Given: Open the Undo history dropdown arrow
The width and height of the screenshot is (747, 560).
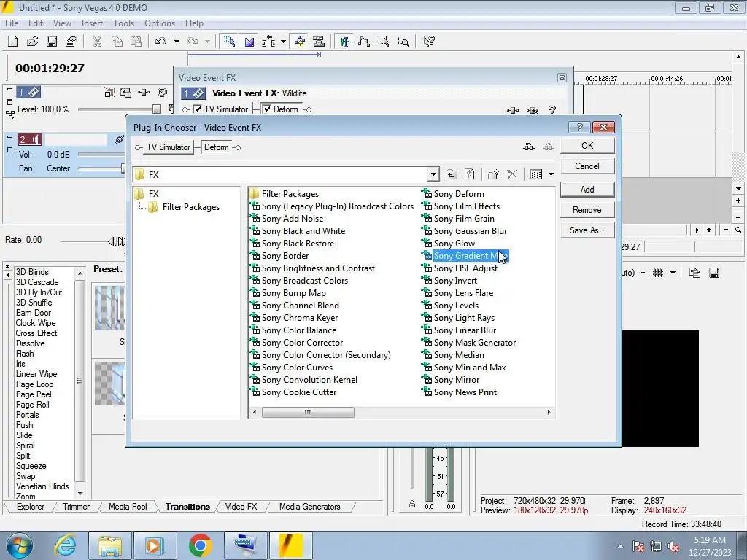Looking at the screenshot, I should tap(177, 42).
